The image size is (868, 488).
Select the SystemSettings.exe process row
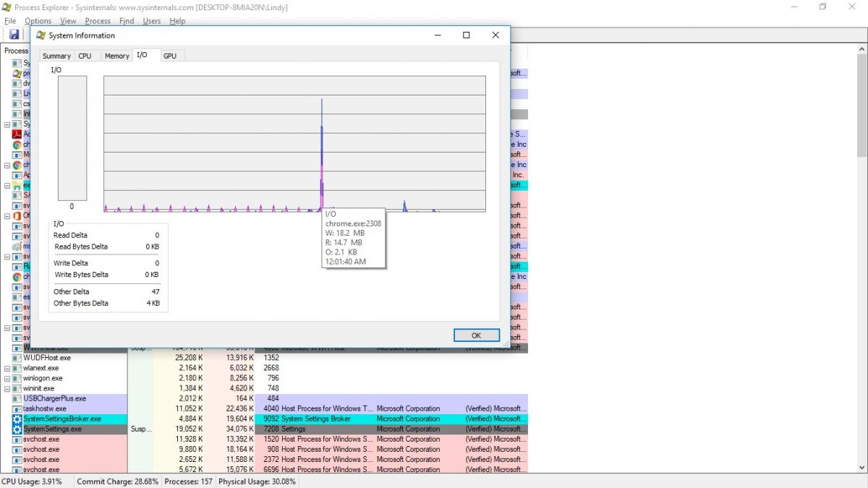(264, 429)
